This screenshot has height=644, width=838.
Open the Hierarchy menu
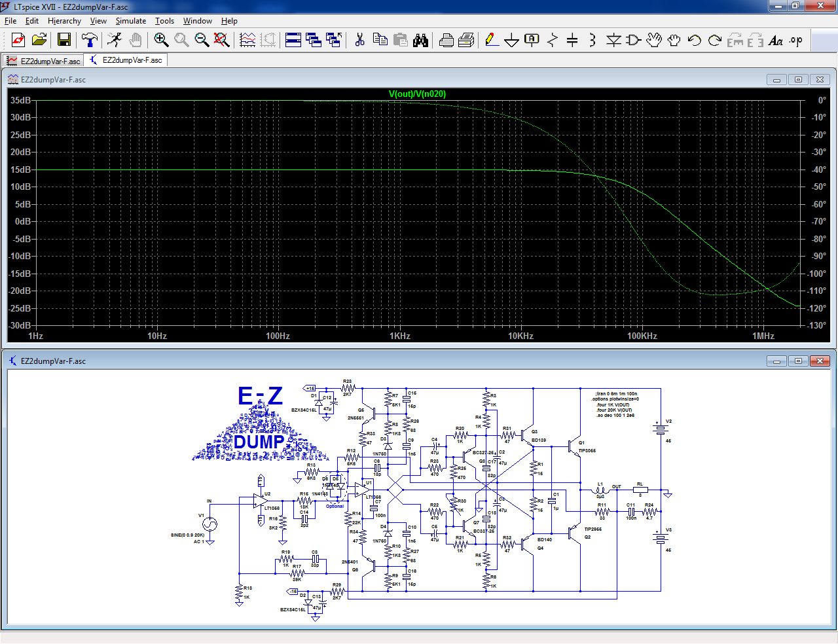[64, 21]
